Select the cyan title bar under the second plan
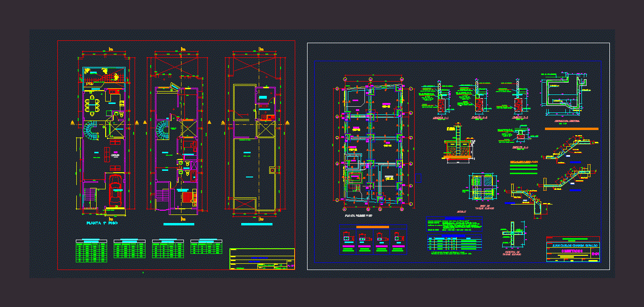 179,223
